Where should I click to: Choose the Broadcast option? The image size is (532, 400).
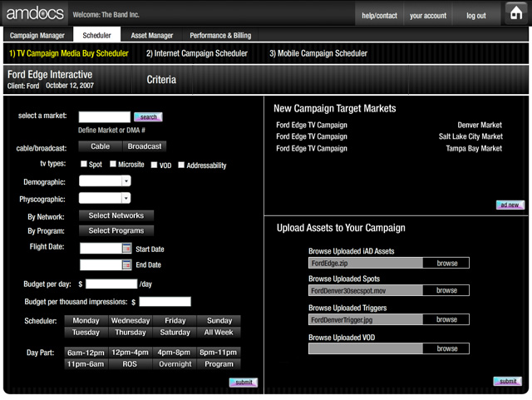coord(145,146)
